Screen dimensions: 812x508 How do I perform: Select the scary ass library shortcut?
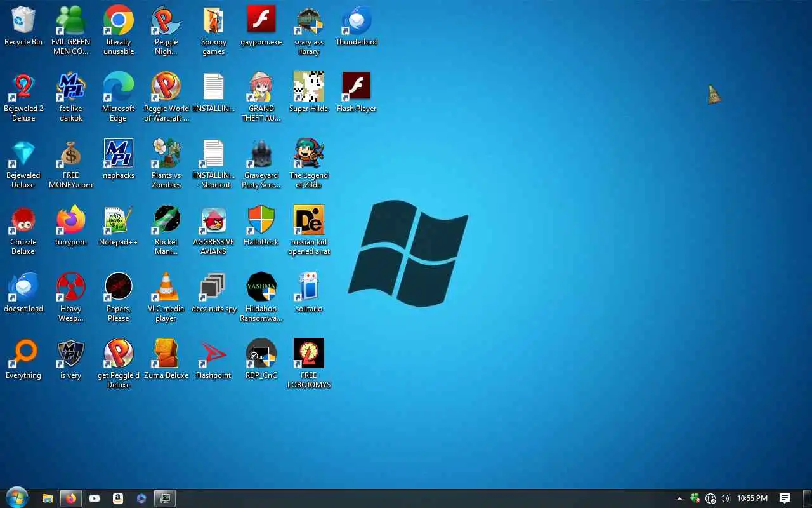309,30
